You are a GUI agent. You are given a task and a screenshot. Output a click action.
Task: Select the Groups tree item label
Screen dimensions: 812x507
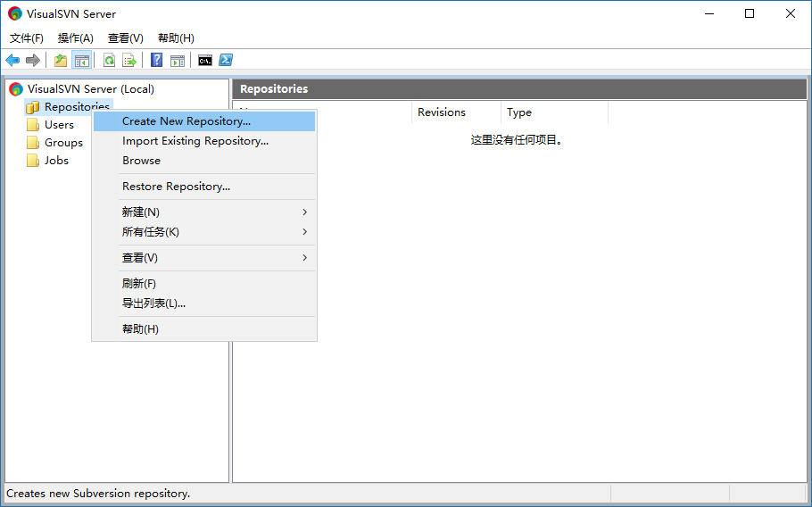coord(63,143)
